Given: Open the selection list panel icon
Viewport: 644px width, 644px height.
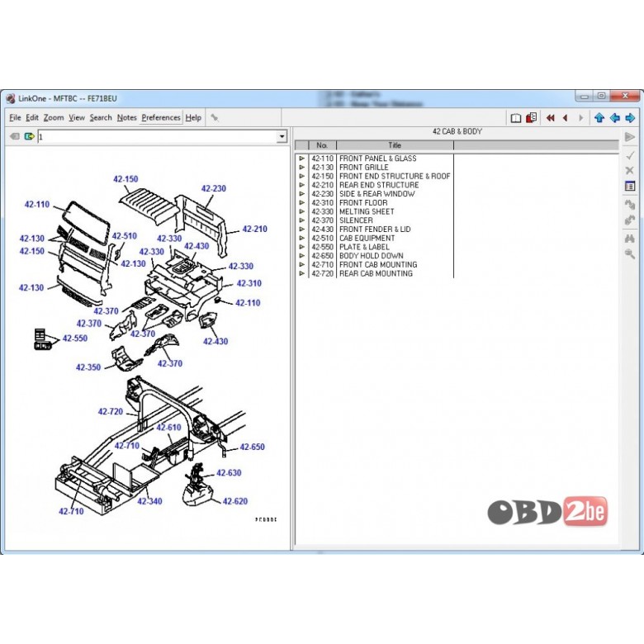Looking at the screenshot, I should pos(630,186).
